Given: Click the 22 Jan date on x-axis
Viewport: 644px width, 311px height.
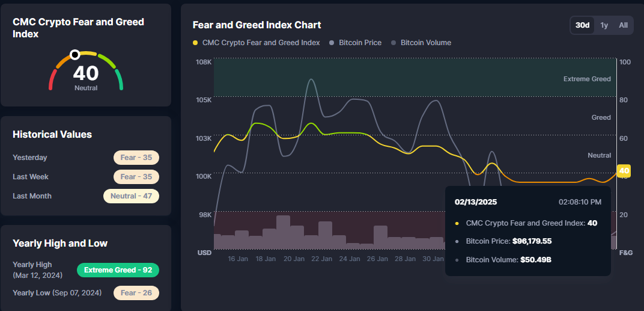Looking at the screenshot, I should coord(321,259).
